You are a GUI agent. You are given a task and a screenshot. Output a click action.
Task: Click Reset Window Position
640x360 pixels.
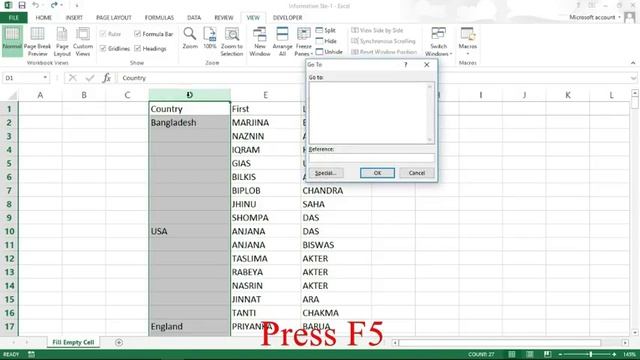tap(384, 52)
